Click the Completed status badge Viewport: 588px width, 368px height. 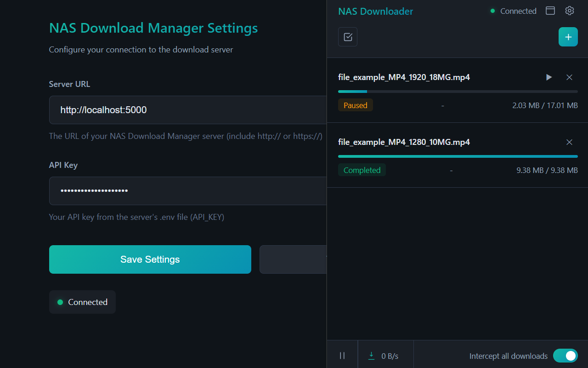tap(362, 170)
